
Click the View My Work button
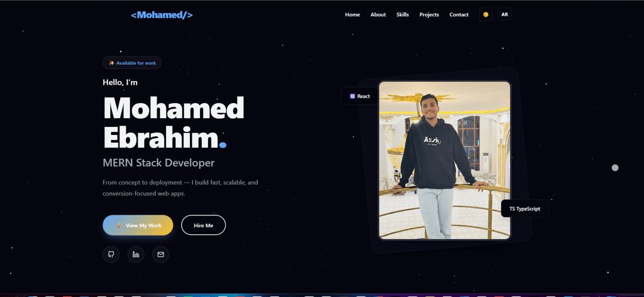pos(138,225)
